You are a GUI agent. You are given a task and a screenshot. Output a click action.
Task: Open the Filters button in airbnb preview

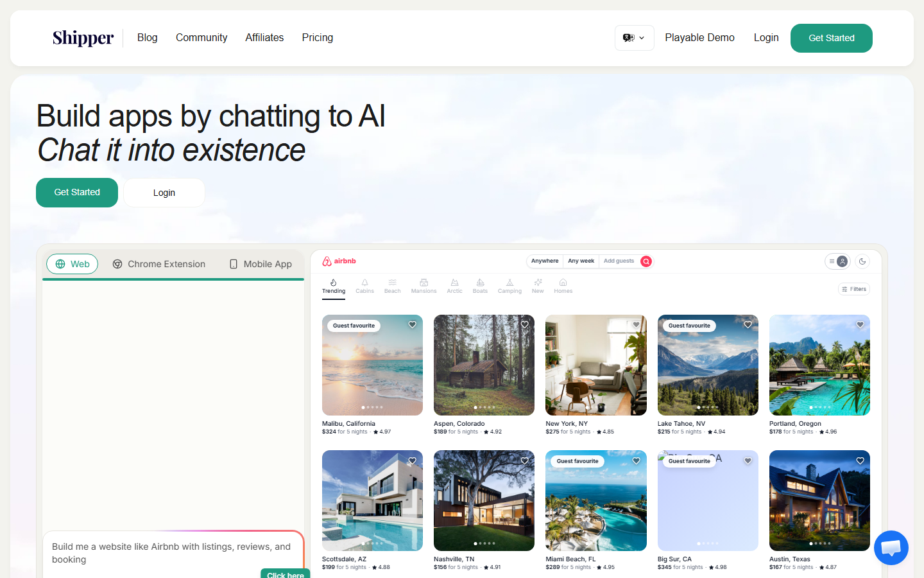point(854,289)
